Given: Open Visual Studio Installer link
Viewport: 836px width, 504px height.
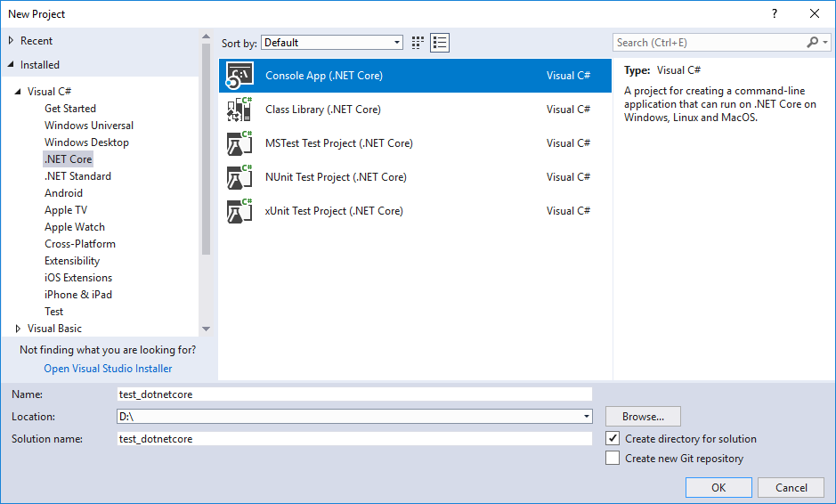Looking at the screenshot, I should pyautogui.click(x=108, y=369).
